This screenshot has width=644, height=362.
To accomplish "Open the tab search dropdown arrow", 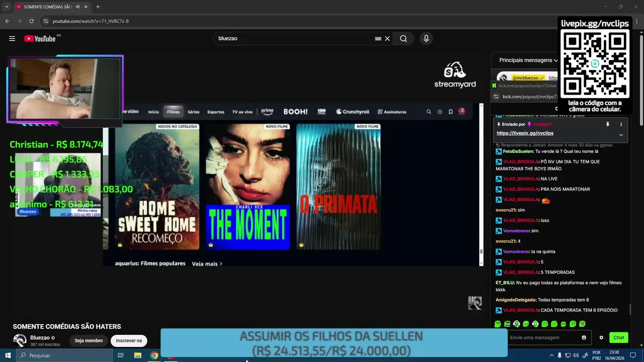I will pos(7,7).
